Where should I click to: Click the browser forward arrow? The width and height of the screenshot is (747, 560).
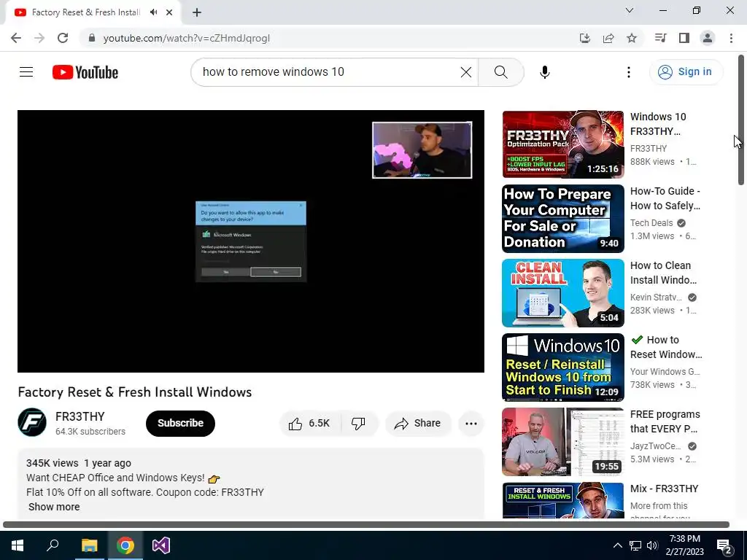[39, 38]
